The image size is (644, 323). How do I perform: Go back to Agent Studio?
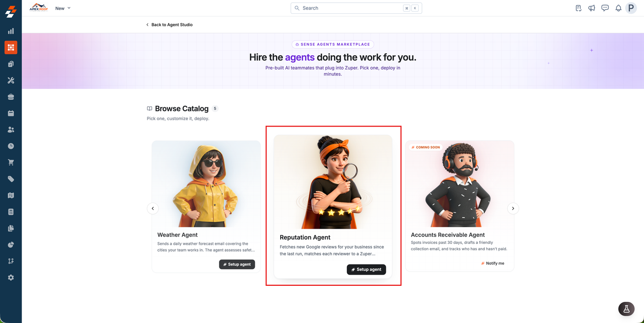pyautogui.click(x=169, y=25)
